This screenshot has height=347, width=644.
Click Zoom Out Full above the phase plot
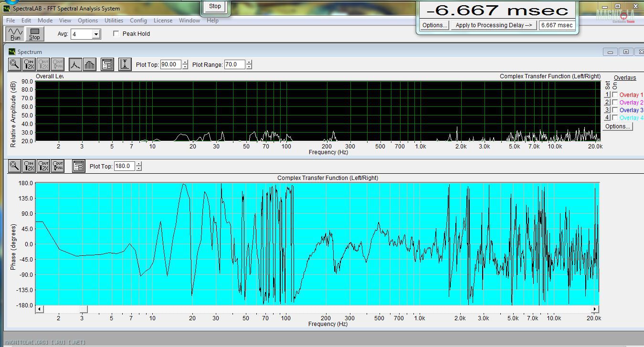pyautogui.click(x=58, y=166)
